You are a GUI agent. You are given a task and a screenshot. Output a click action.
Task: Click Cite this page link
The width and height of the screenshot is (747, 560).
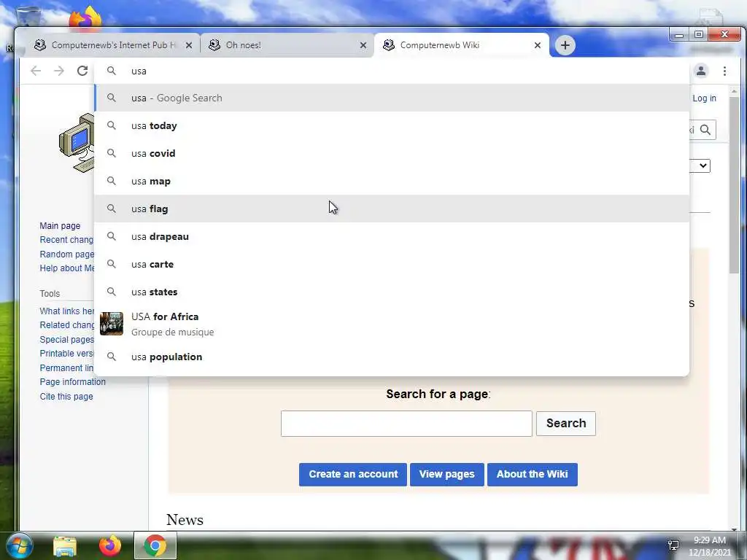[66, 396]
